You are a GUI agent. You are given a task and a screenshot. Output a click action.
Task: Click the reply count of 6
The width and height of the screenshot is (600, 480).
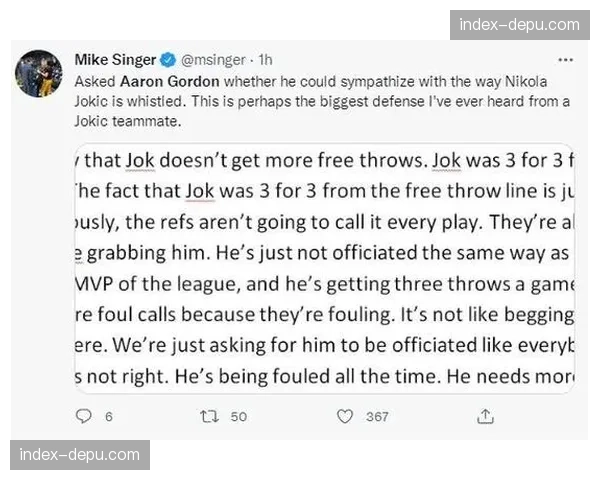pos(108,416)
